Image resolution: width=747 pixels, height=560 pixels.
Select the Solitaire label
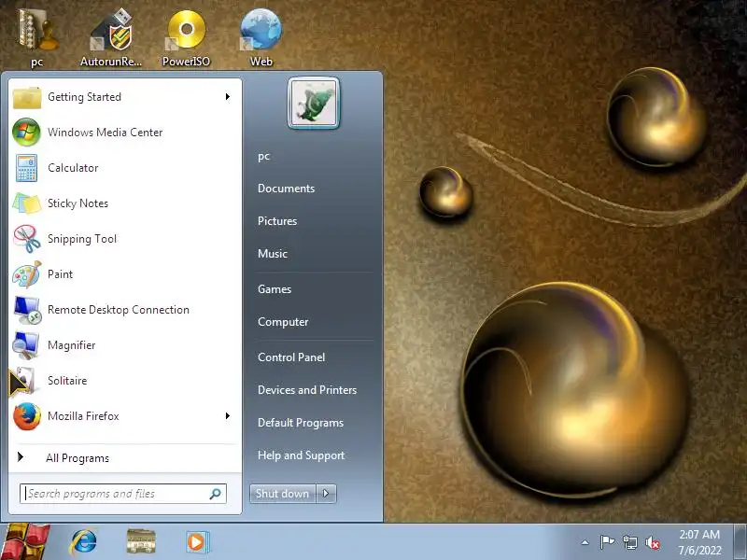(67, 381)
